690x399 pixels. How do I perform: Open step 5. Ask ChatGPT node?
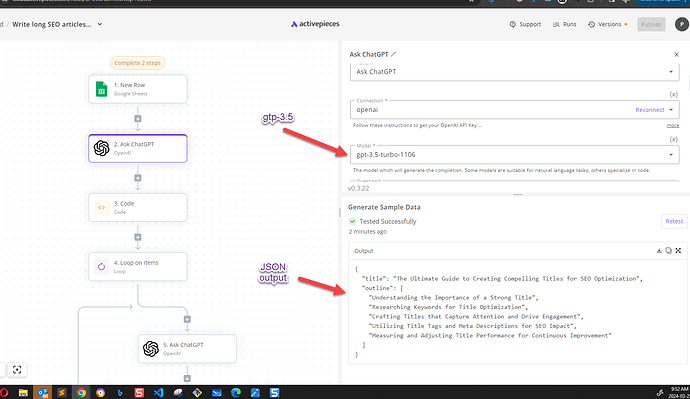[187, 349]
